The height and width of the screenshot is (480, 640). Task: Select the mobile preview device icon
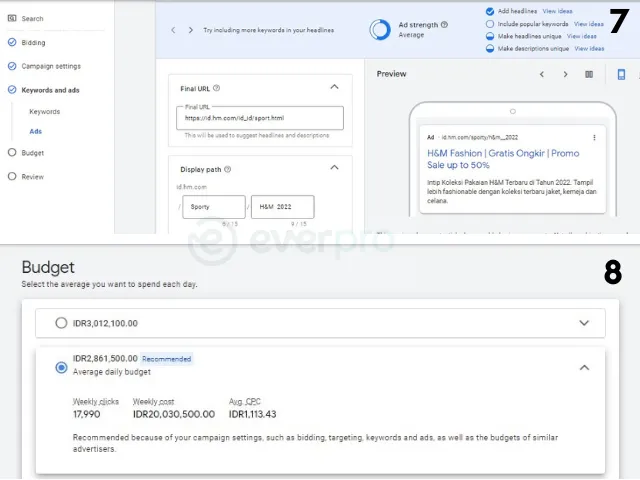621,74
